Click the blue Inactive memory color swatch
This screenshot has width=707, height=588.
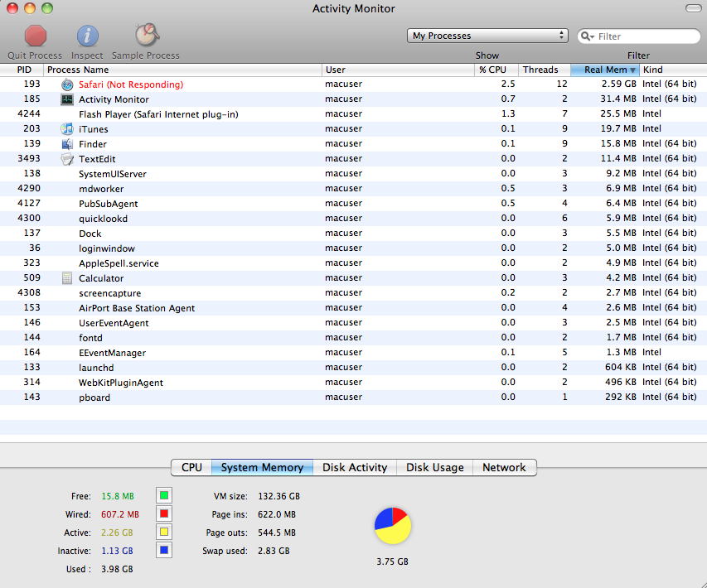point(164,550)
